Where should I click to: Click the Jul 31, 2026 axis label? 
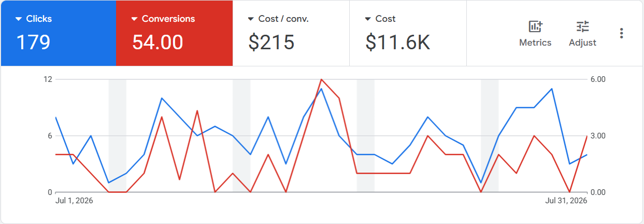point(566,201)
